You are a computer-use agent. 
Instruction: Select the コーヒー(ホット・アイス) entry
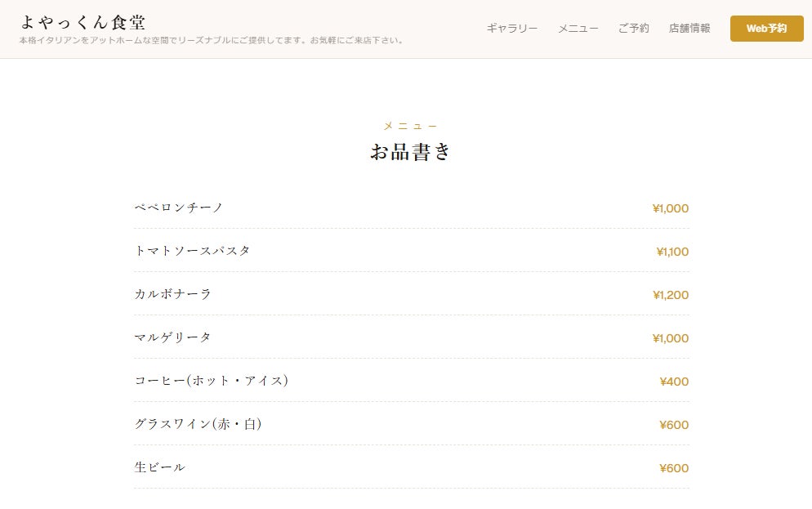pos(212,381)
